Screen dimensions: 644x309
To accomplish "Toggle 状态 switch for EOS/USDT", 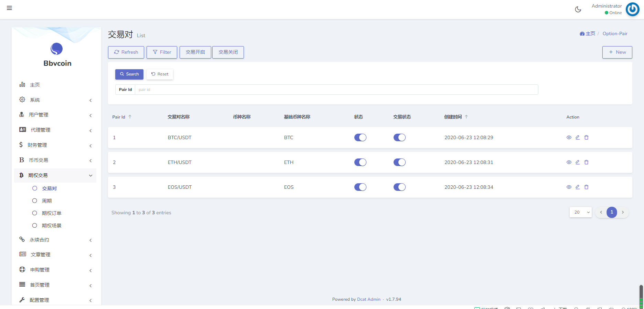I will tap(360, 187).
